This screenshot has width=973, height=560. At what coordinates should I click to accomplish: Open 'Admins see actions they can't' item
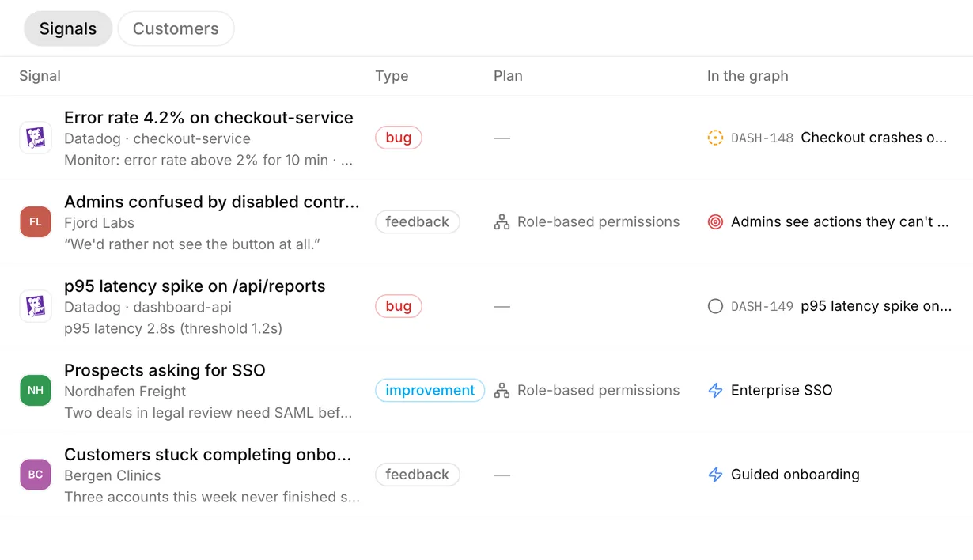pyautogui.click(x=840, y=222)
